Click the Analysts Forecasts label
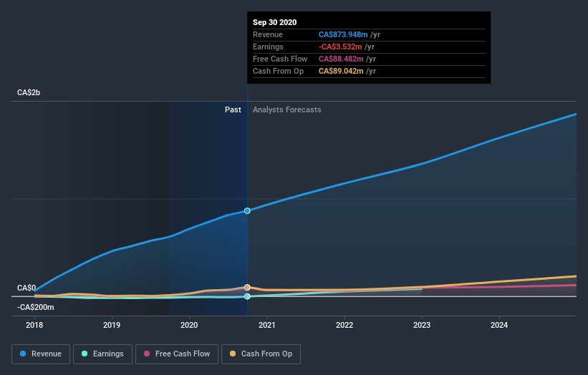 tap(287, 109)
